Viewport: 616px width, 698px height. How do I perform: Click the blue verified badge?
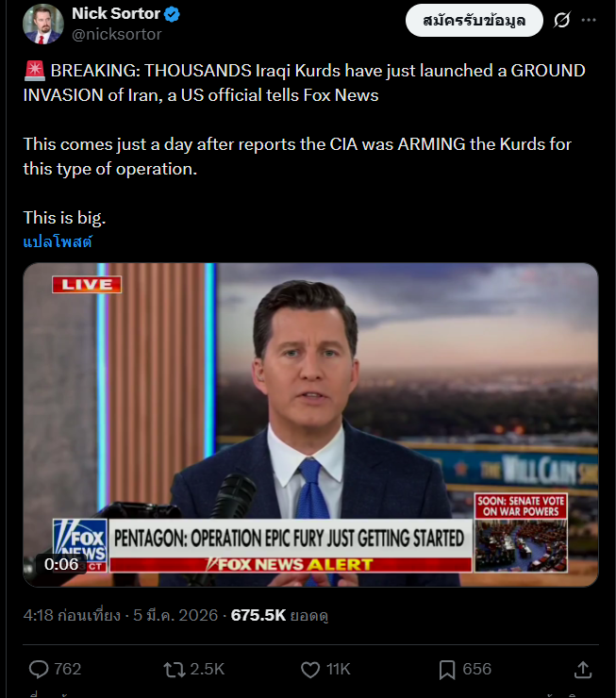172,14
